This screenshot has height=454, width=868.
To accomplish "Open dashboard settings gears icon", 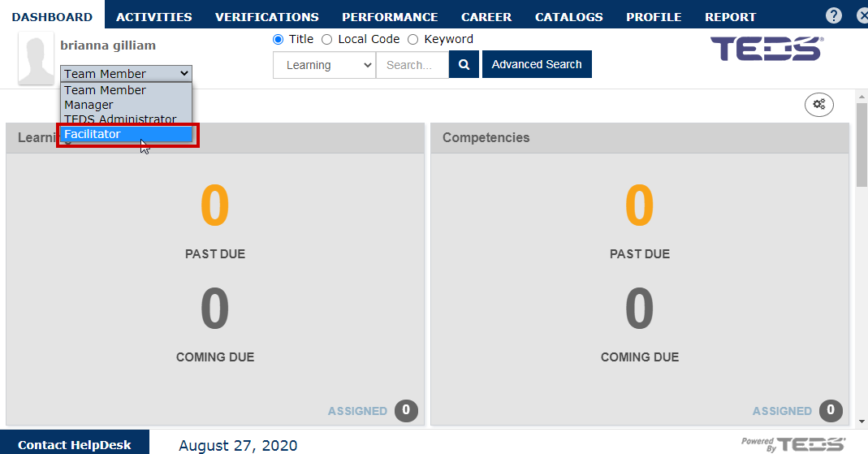I will (x=819, y=104).
